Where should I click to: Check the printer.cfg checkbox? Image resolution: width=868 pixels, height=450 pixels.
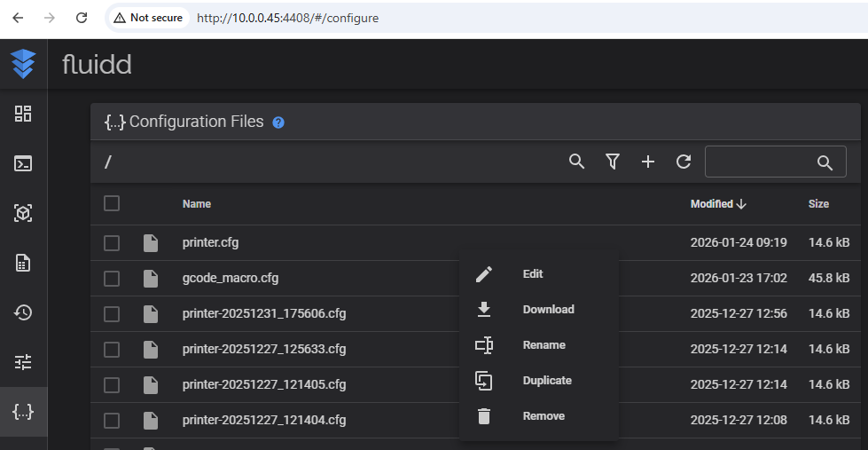[x=112, y=242]
